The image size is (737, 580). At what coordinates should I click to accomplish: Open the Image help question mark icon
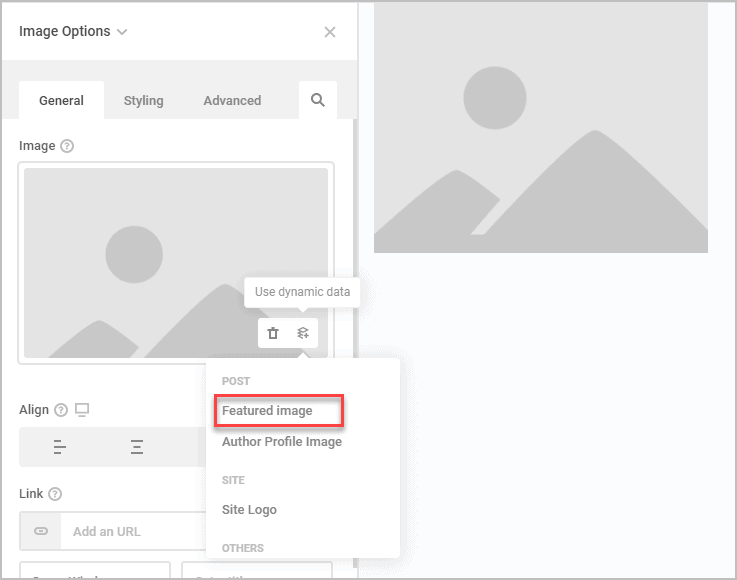(67, 146)
